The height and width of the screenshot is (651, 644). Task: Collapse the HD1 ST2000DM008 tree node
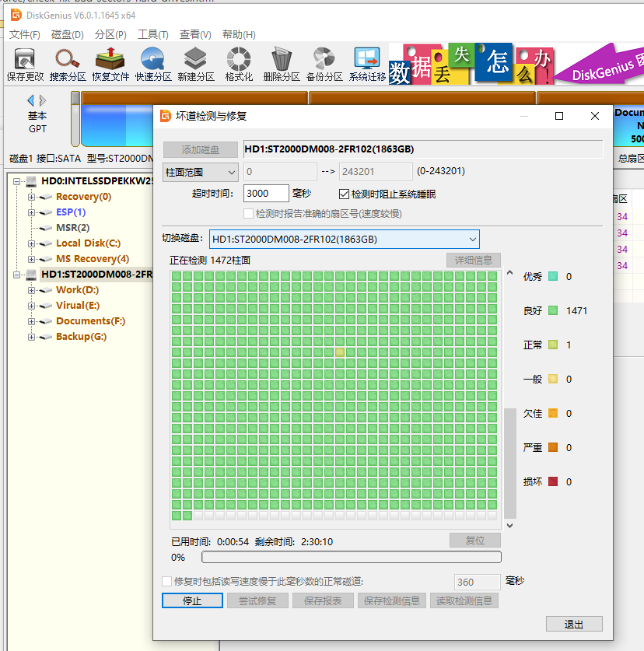click(x=16, y=275)
